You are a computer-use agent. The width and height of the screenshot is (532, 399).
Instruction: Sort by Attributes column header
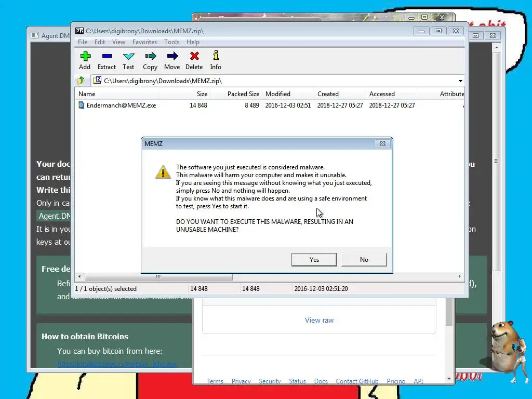click(x=441, y=94)
